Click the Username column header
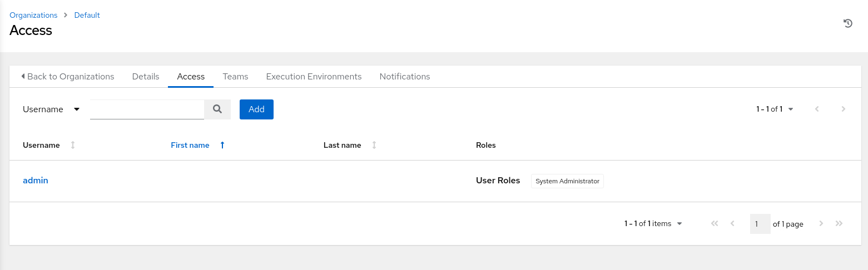 (41, 145)
